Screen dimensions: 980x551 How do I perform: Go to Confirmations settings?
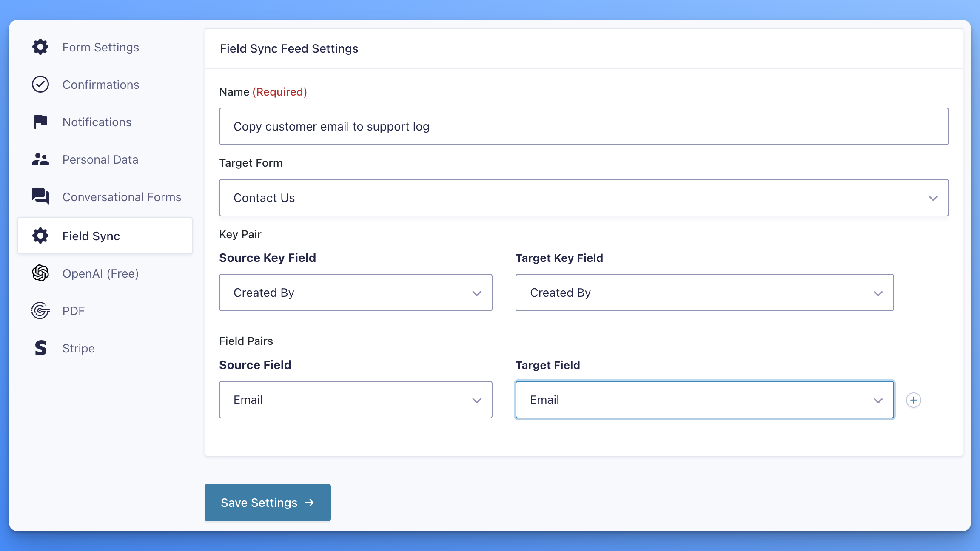(105, 84)
